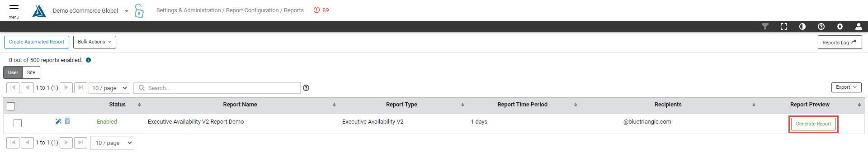Click the reports Search field

click(x=217, y=88)
